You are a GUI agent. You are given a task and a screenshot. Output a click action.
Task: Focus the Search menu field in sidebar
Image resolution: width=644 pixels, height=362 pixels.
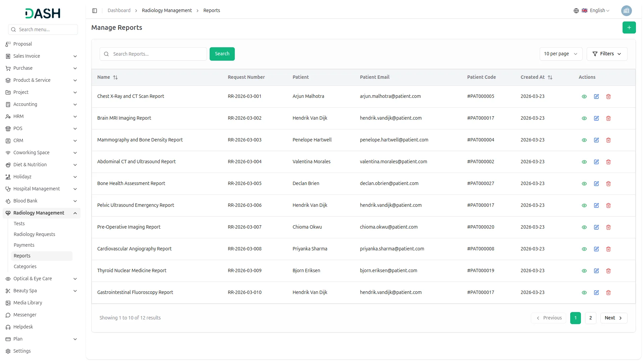[43, 29]
